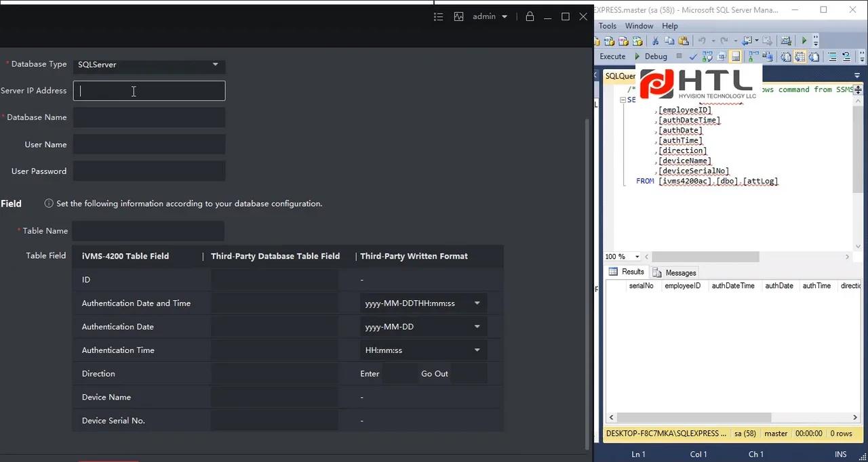868x462 pixels.
Task: Open the list menu icon near admin account
Action: pyautogui.click(x=438, y=16)
